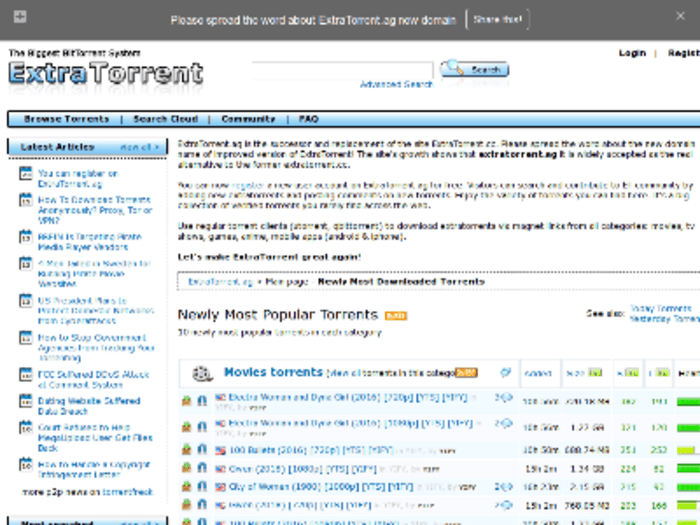700x525 pixels.
Task: Click sort icon in the seeders column header
Action: click(631, 373)
